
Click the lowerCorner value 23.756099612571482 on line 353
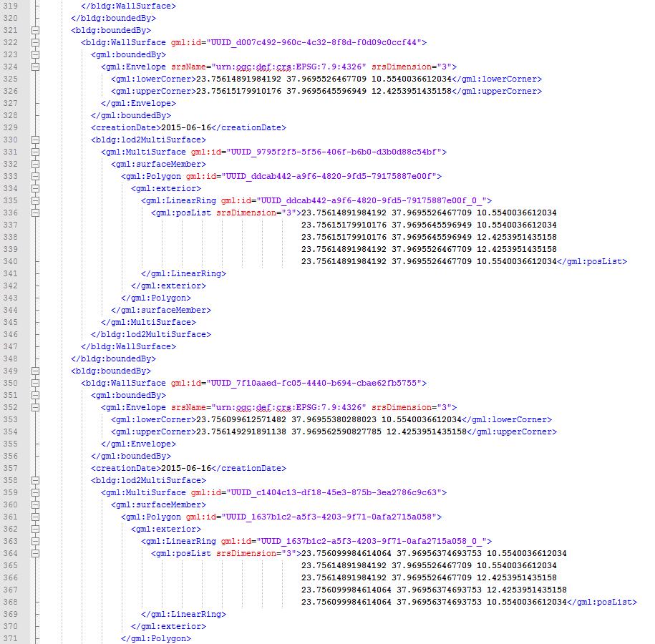coord(241,419)
